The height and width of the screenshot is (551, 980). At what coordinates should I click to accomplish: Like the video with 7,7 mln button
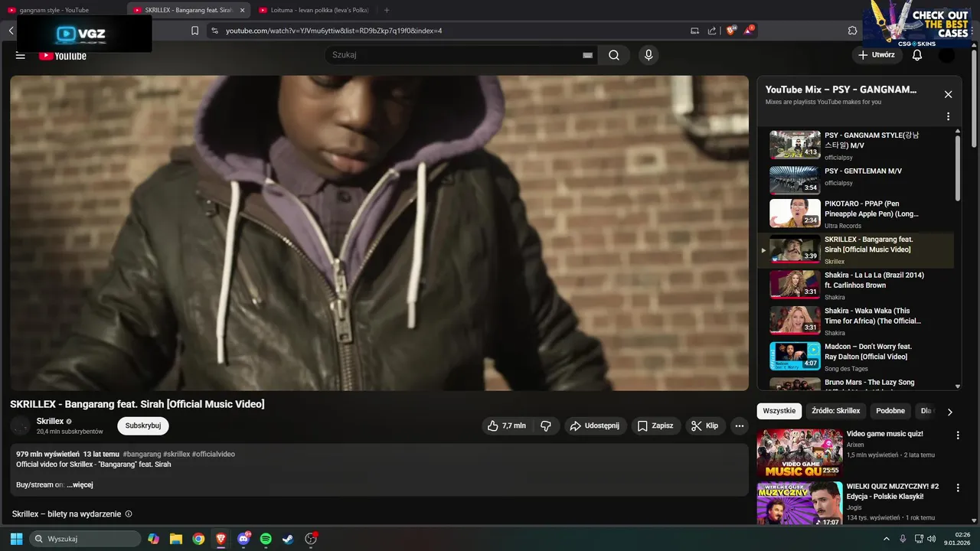tap(507, 425)
